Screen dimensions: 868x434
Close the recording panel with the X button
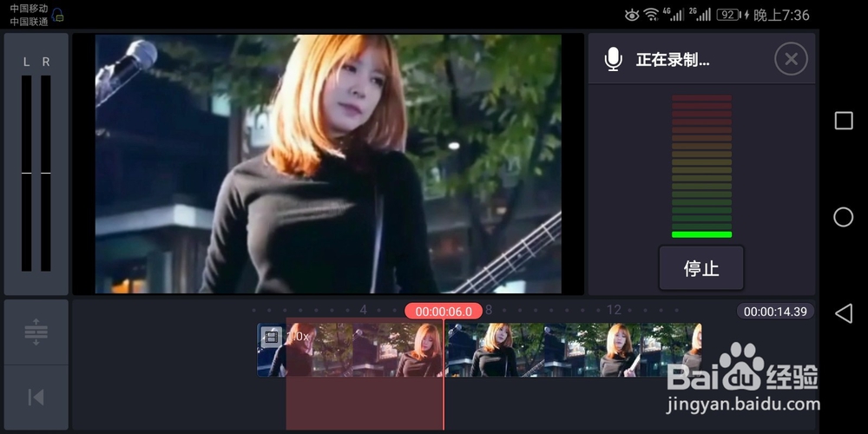click(x=791, y=59)
